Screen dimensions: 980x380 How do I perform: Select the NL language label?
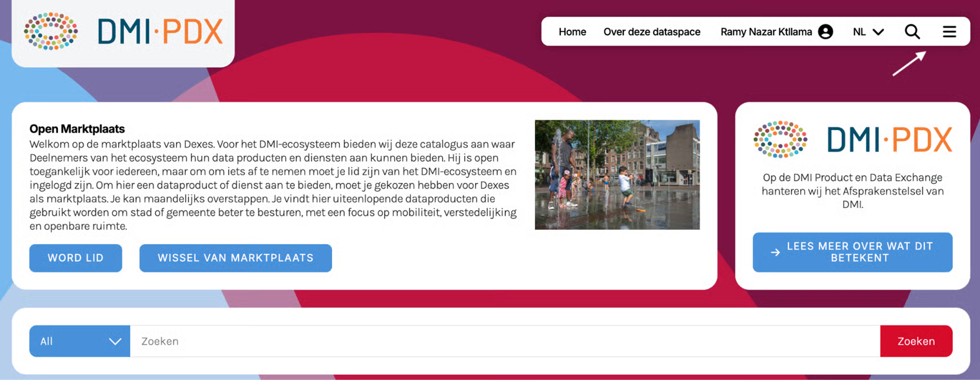[859, 32]
